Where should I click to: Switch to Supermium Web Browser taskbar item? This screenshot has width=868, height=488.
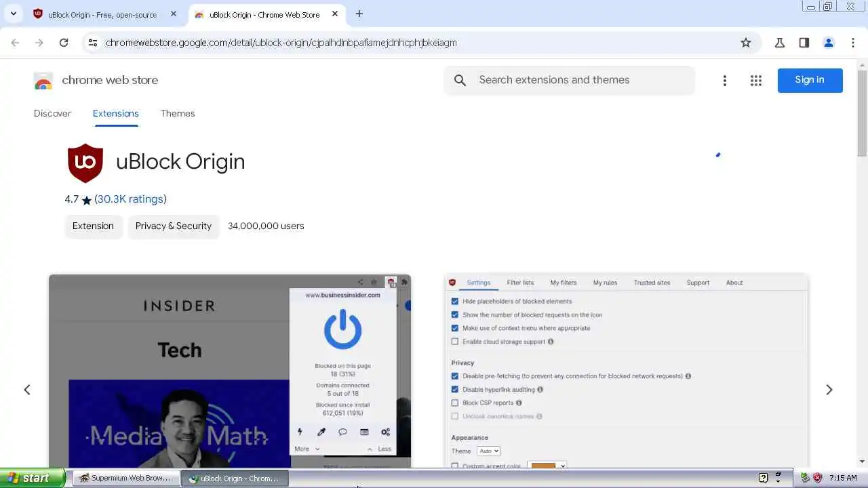127,478
